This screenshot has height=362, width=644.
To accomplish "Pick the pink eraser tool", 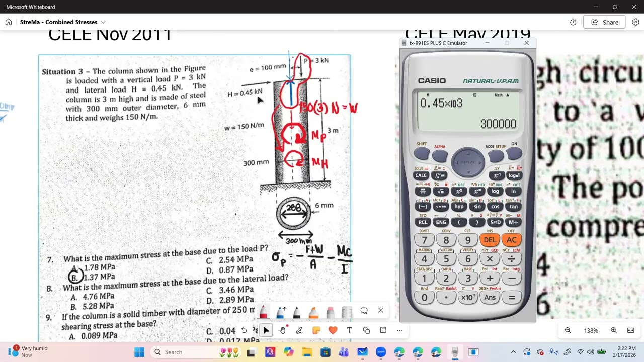I will 330,312.
